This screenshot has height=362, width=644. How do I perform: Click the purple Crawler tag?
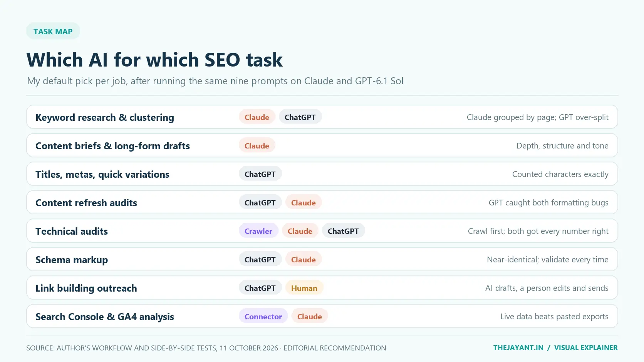coord(258,231)
